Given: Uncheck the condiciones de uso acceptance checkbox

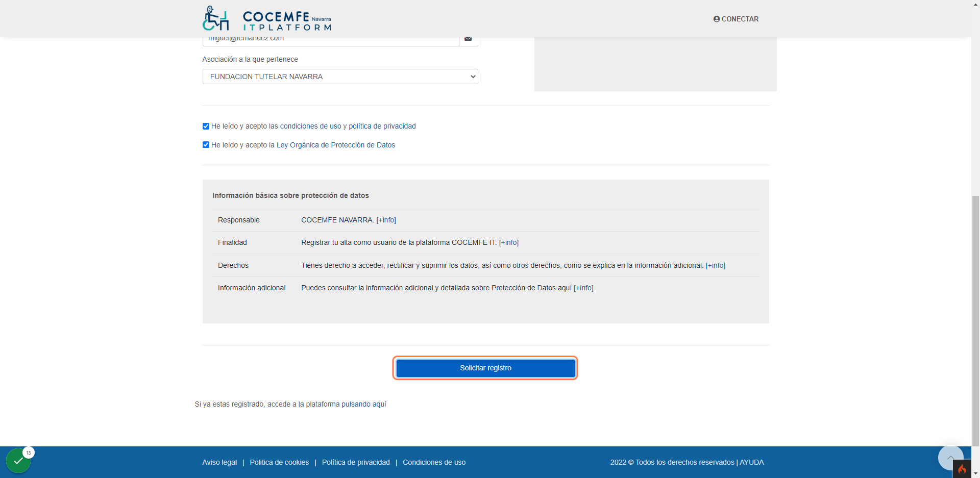Looking at the screenshot, I should coord(206,126).
